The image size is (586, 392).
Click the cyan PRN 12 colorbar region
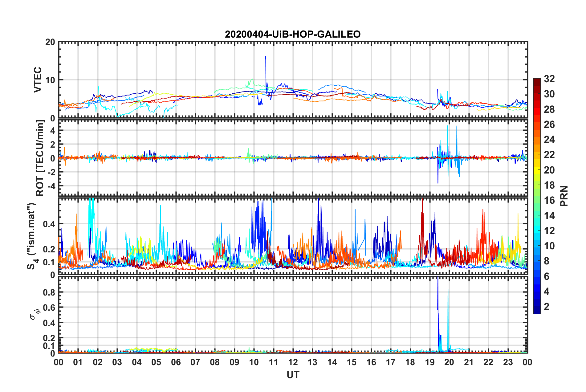pos(537,231)
